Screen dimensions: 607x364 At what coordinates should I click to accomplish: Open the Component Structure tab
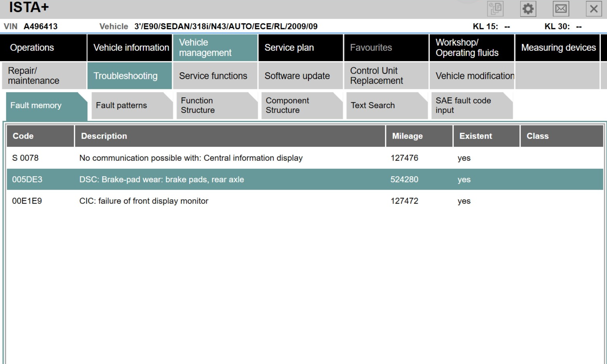302,106
